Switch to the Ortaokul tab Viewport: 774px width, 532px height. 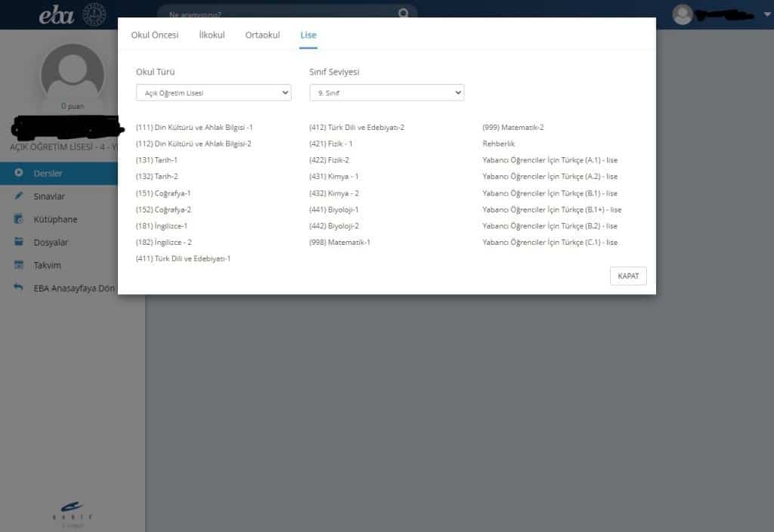coord(262,36)
